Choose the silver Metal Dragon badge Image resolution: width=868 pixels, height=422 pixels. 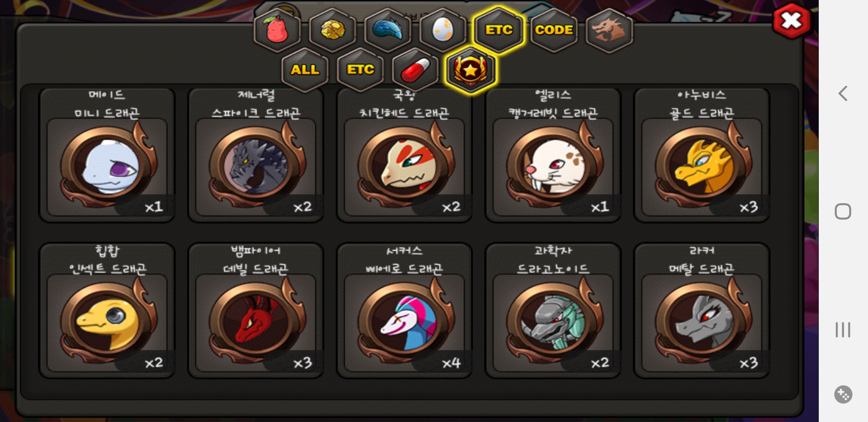(x=702, y=311)
